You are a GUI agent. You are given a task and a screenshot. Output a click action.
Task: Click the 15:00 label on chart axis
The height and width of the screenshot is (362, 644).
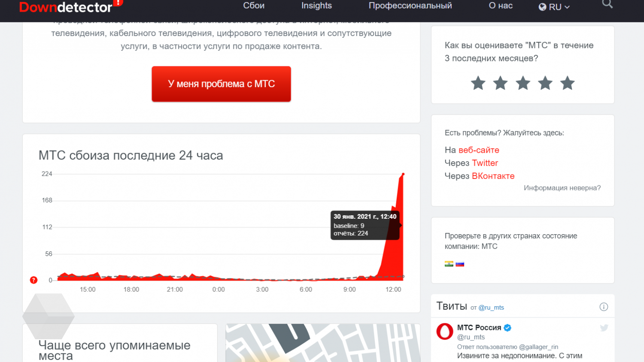coord(88,290)
